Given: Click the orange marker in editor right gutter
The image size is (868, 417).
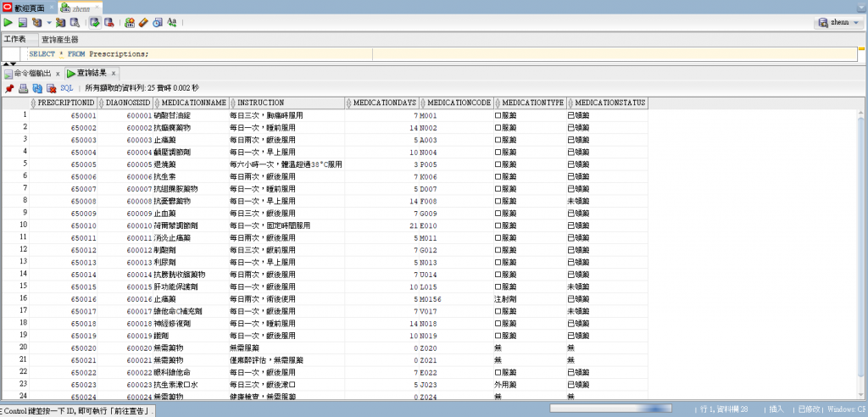Looking at the screenshot, I should point(861,48).
